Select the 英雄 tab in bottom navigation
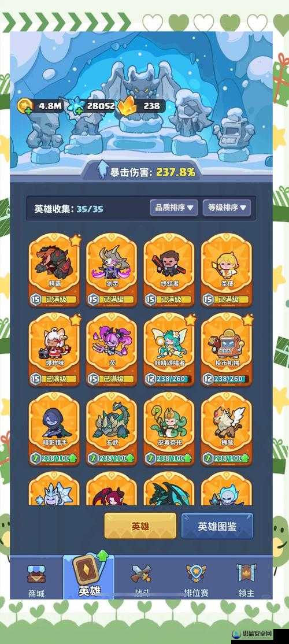Viewport: 289px width, 644px height. point(88,576)
